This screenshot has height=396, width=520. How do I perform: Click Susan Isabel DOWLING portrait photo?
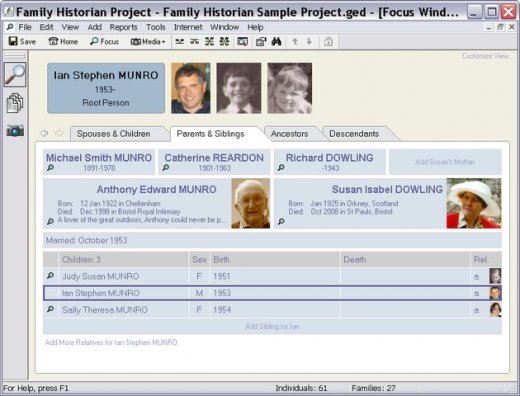pos(474,203)
